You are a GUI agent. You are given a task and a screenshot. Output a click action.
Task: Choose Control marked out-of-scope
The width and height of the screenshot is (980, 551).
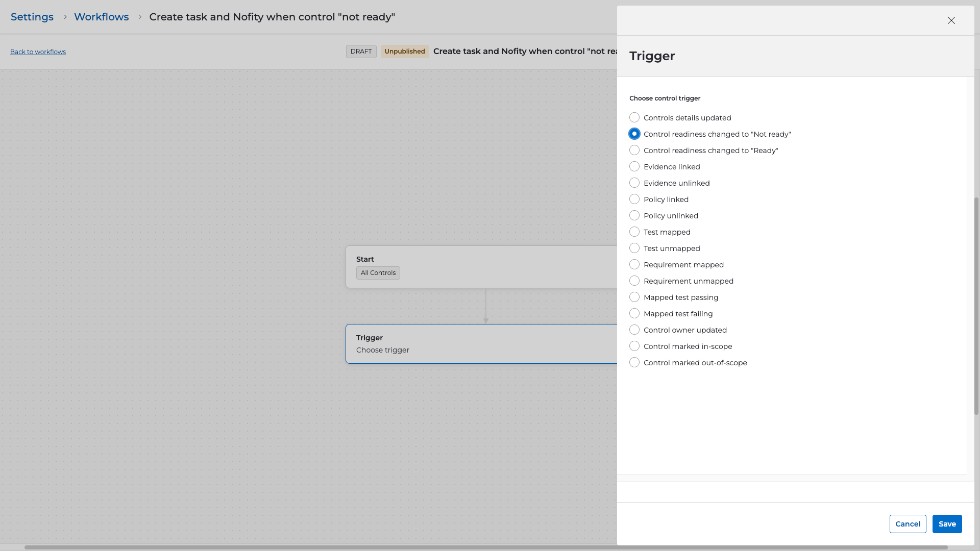pyautogui.click(x=634, y=363)
